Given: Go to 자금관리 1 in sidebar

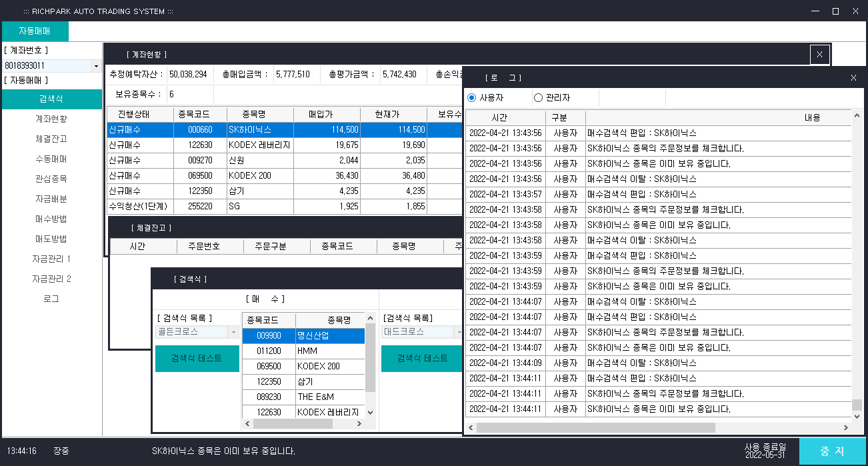Looking at the screenshot, I should [x=51, y=259].
